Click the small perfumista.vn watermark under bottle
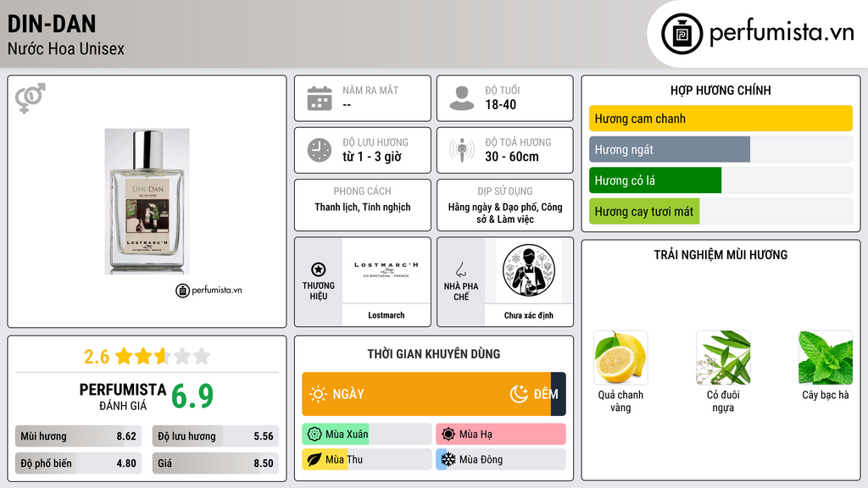Image resolution: width=868 pixels, height=488 pixels. click(209, 290)
